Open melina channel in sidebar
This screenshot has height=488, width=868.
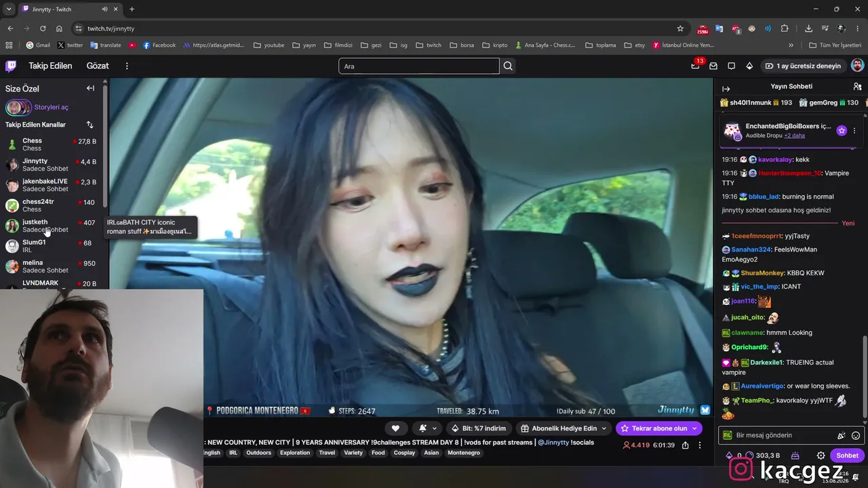coord(52,266)
